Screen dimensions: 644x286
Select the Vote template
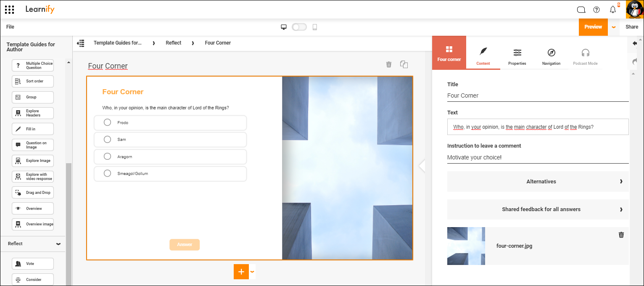coord(32,263)
